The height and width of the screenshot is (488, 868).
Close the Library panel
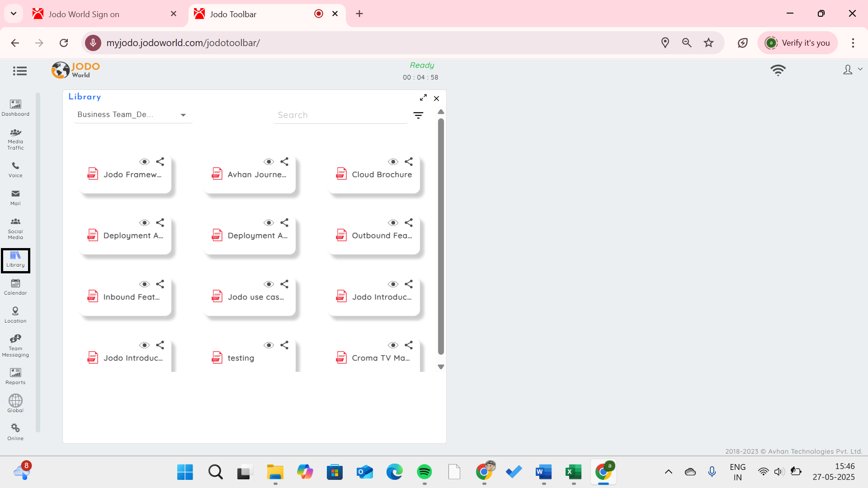point(436,98)
